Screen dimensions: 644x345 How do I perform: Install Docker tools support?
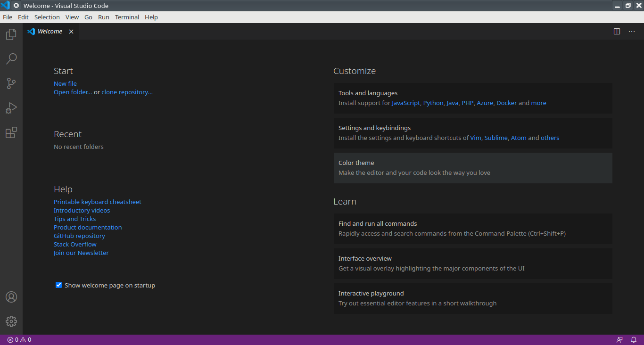(x=507, y=103)
